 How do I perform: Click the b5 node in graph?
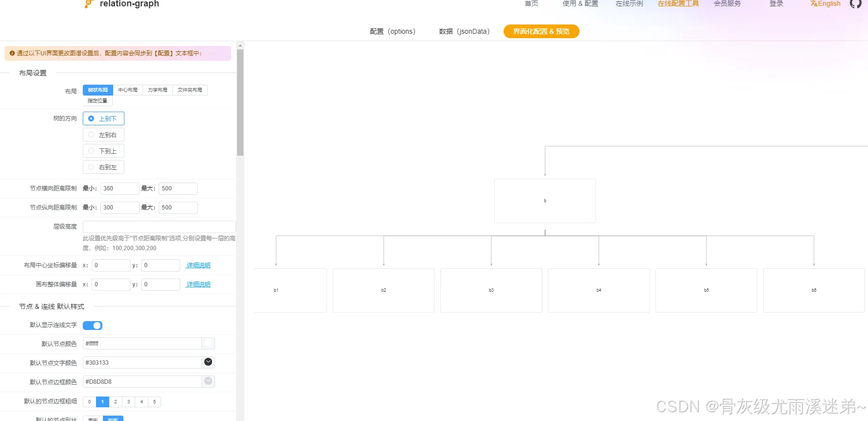(x=706, y=290)
